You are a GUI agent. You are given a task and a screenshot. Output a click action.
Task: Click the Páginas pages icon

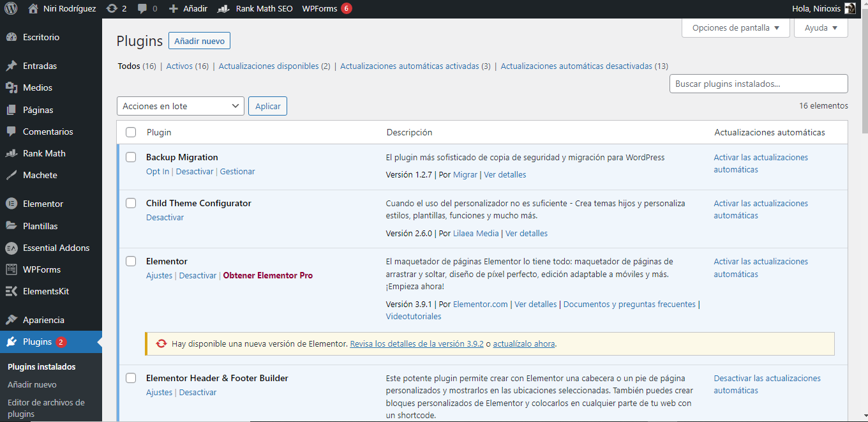point(11,110)
